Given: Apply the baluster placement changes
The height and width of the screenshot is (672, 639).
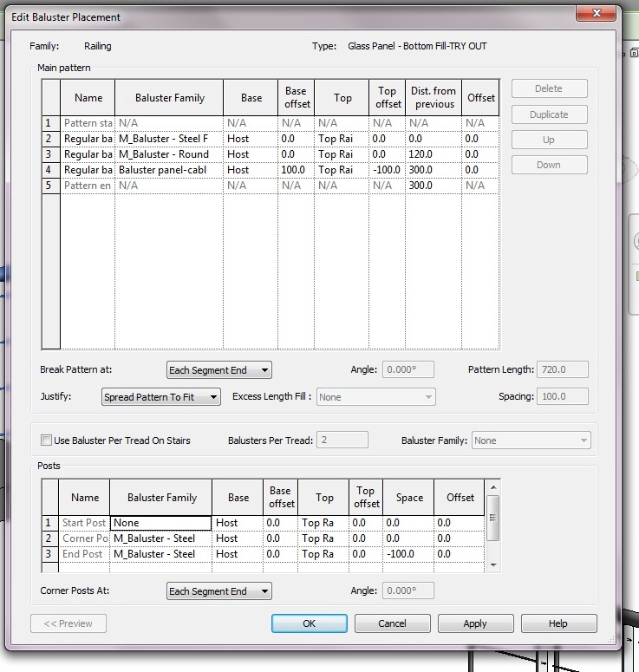Looking at the screenshot, I should [x=474, y=623].
